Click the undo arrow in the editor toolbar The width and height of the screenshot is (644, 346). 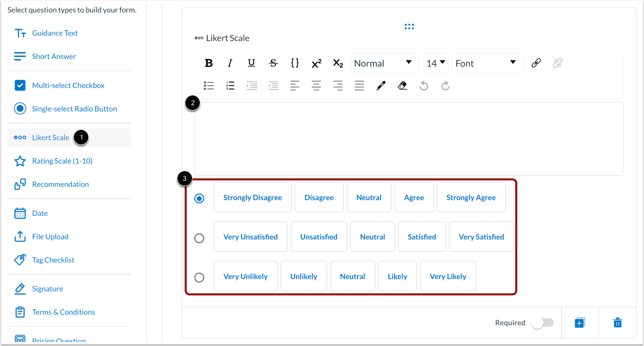423,85
